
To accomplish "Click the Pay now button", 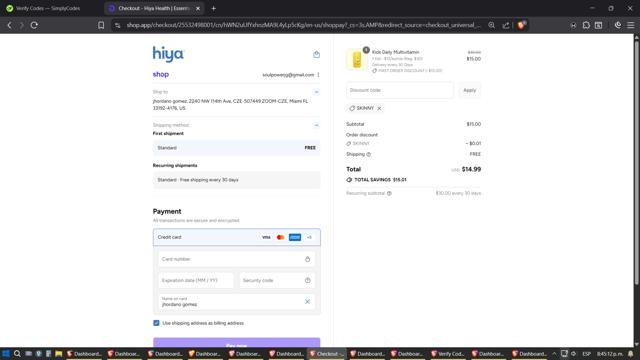I will (236, 343).
